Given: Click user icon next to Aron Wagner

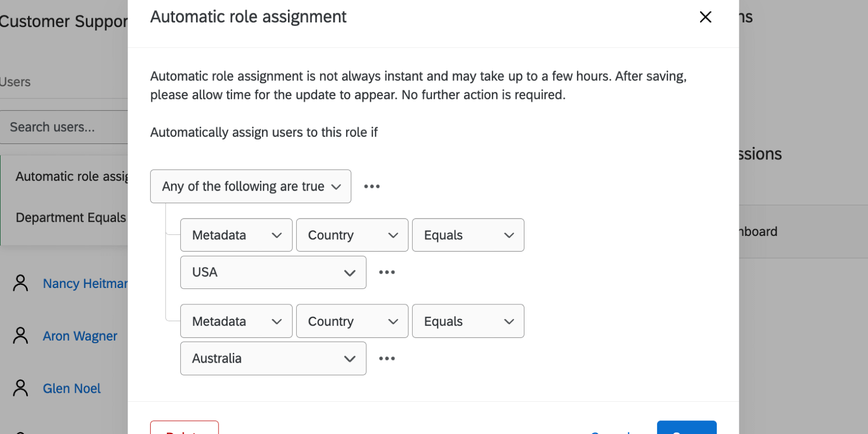Looking at the screenshot, I should [x=20, y=335].
